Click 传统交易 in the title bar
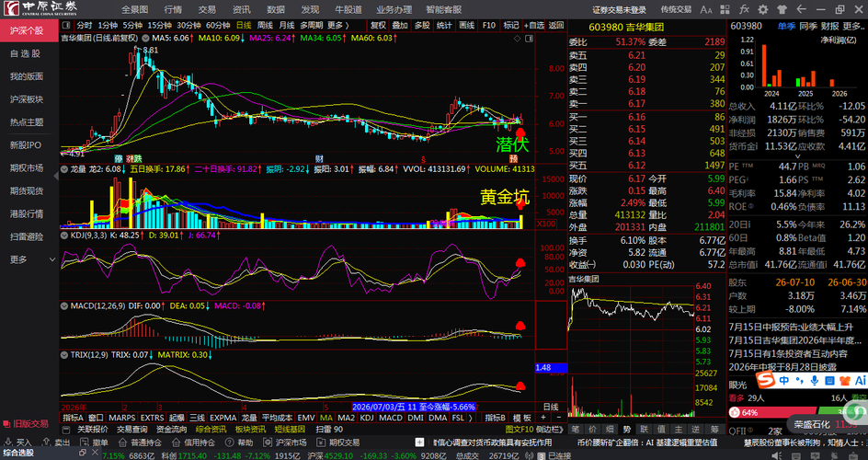 coord(676,9)
